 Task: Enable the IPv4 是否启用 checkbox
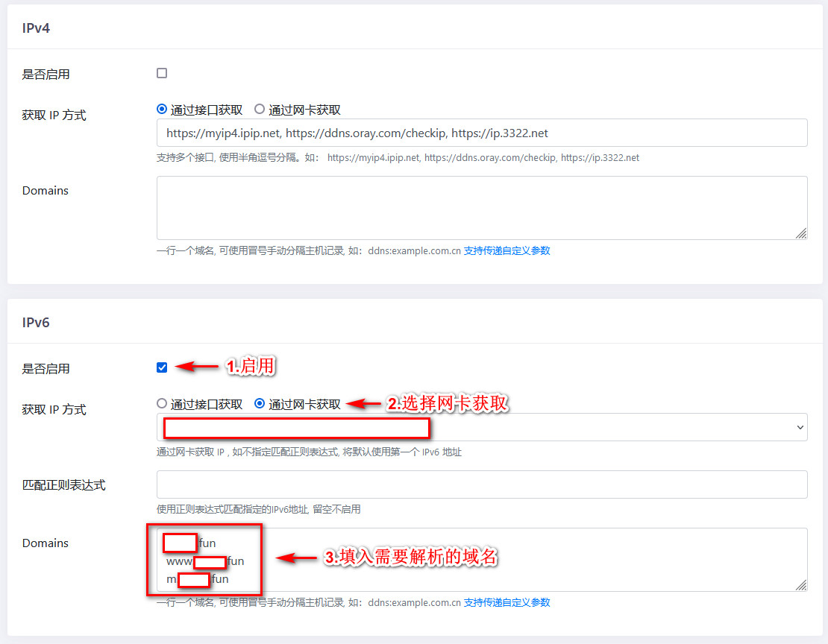pos(162,73)
